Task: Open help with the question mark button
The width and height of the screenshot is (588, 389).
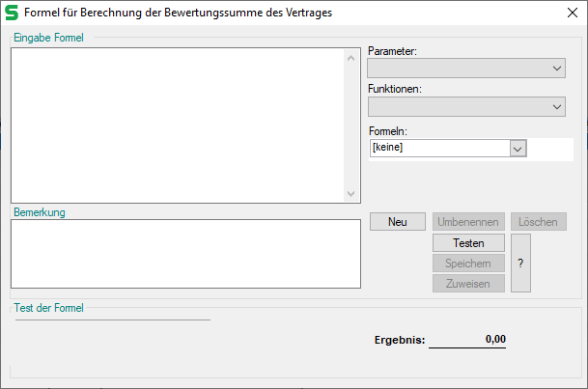Action: coord(520,263)
